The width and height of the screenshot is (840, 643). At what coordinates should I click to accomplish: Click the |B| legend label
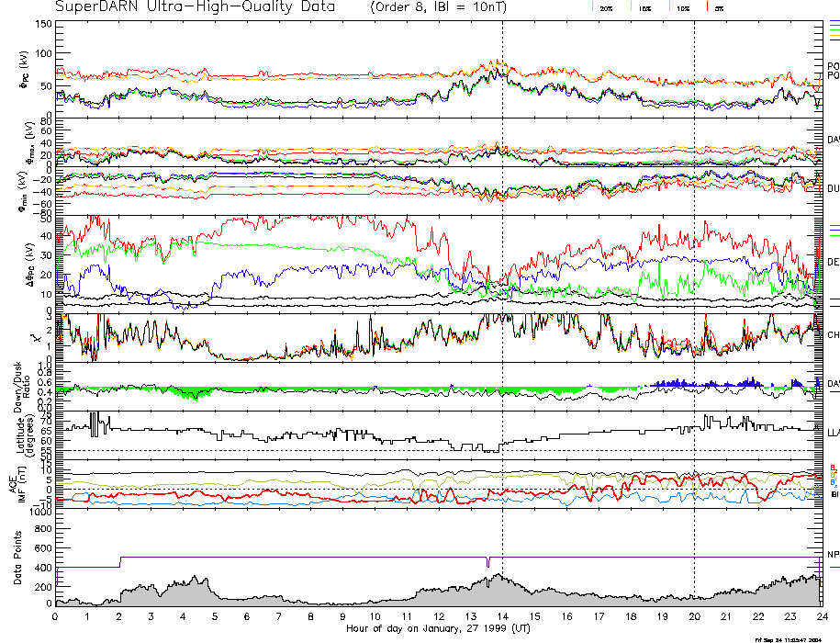pyautogui.click(x=834, y=494)
